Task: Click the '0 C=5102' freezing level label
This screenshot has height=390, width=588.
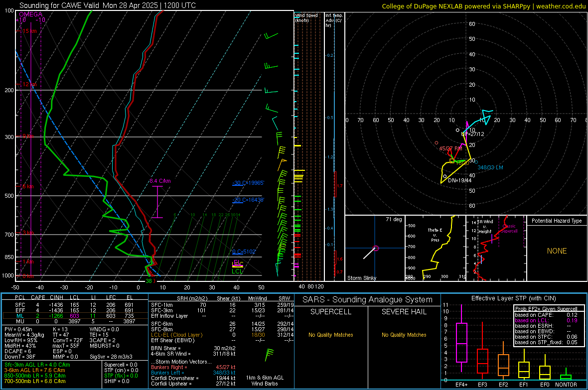Action: 244,252
